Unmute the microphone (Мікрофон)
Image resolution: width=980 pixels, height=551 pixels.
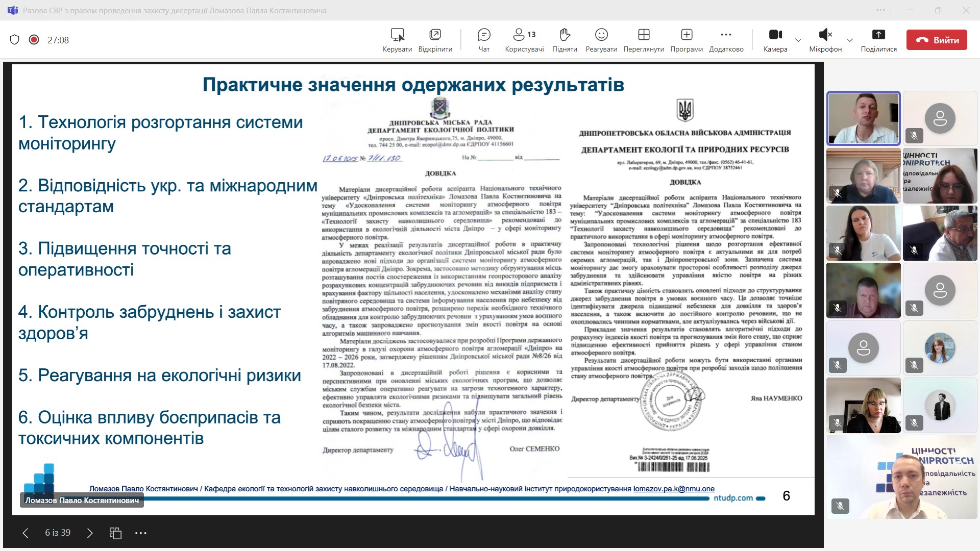(x=825, y=40)
